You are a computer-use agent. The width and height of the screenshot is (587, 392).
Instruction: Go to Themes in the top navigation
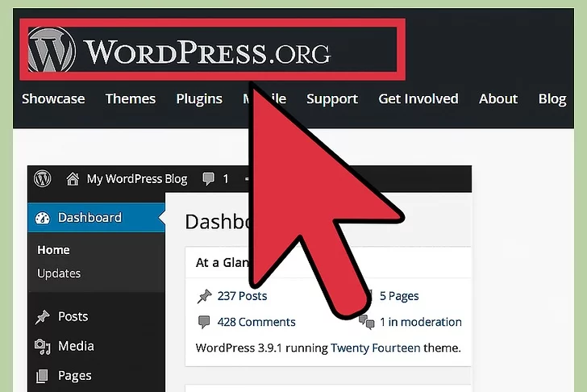coord(130,98)
